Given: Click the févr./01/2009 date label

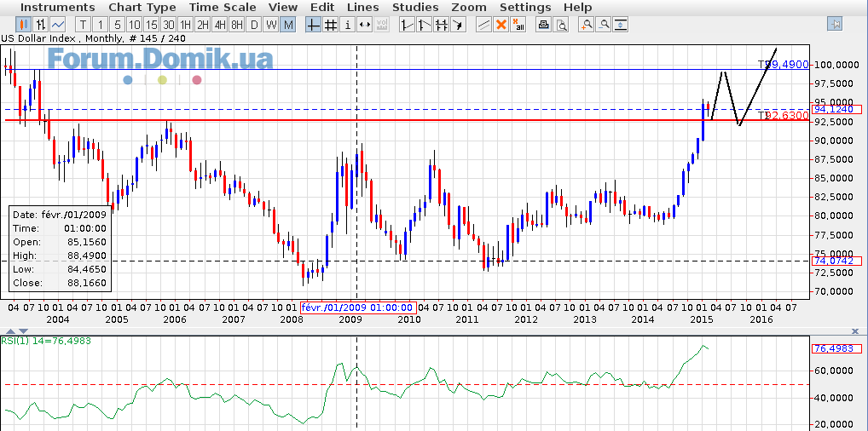Looking at the screenshot, I should [357, 307].
